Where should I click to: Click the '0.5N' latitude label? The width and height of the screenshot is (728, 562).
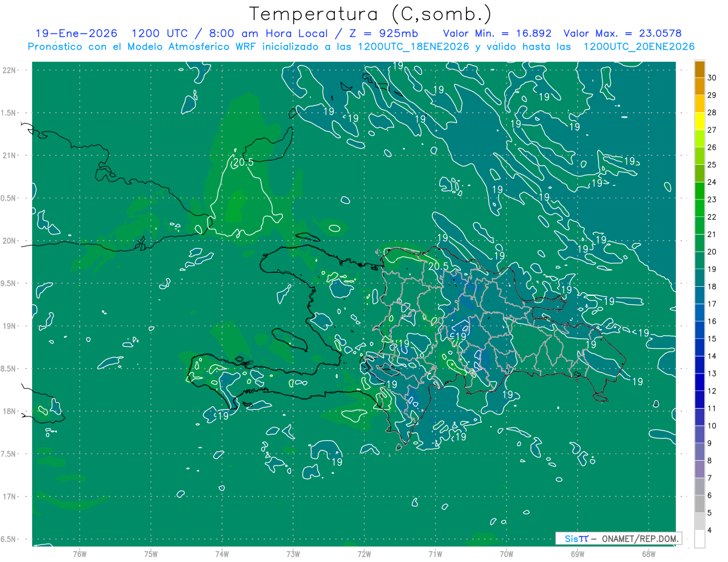pos(9,198)
